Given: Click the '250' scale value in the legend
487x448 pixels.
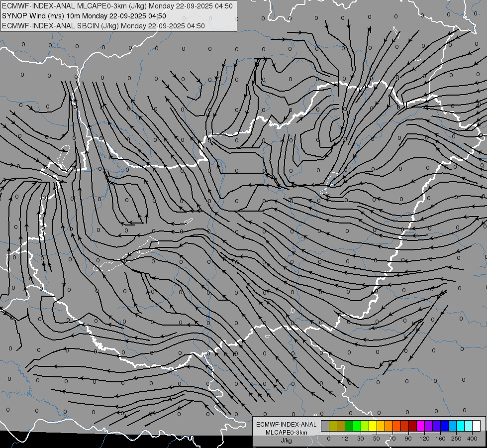Looking at the screenshot, I should pos(456,439).
